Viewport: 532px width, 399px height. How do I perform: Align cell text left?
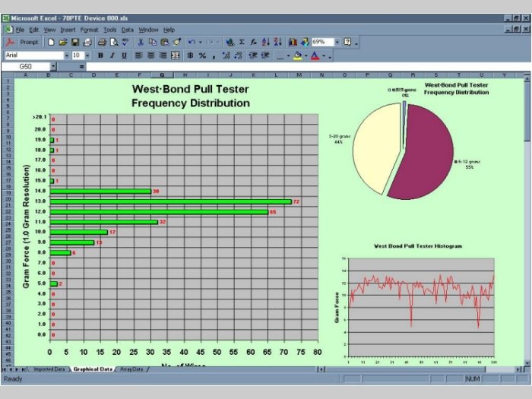pos(138,55)
